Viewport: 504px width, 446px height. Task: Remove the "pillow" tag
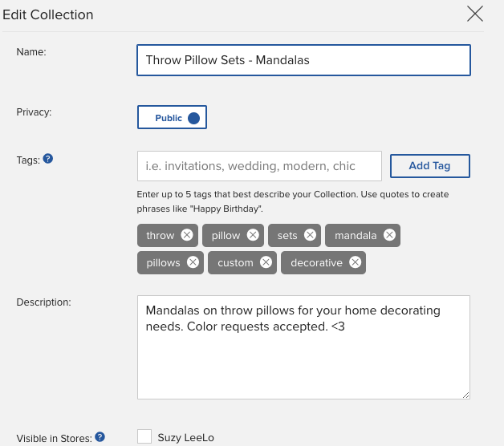[253, 235]
